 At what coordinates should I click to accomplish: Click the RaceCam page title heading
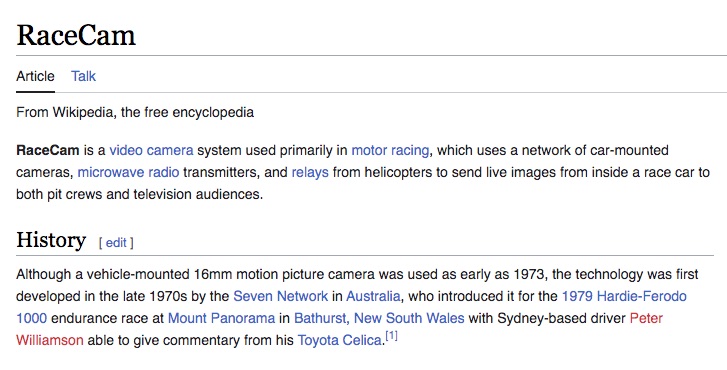click(x=76, y=35)
